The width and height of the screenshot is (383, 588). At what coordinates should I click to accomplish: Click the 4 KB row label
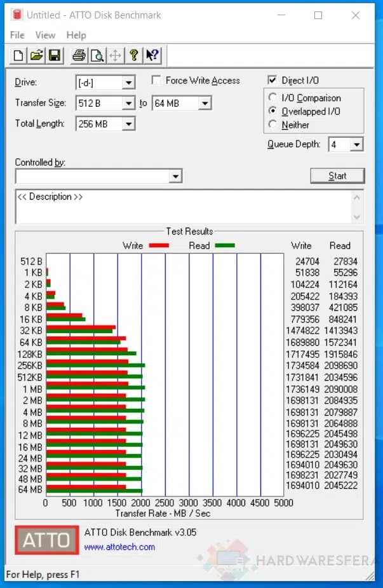click(x=34, y=296)
